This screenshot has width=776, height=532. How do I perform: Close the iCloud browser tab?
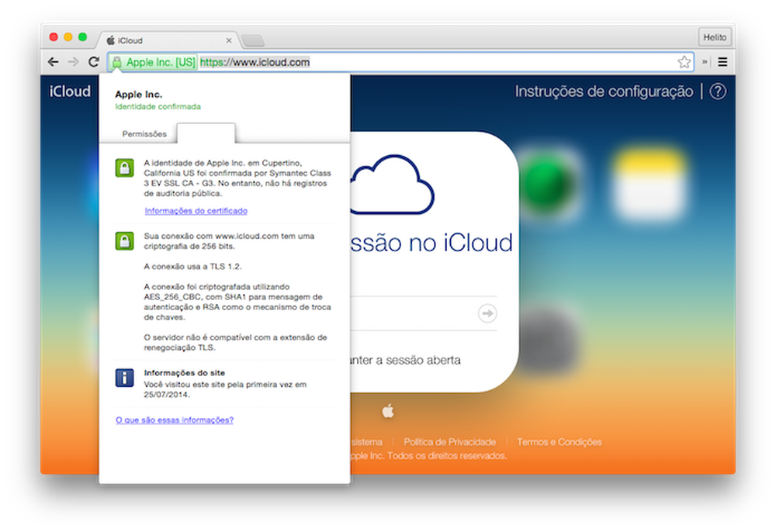point(229,40)
